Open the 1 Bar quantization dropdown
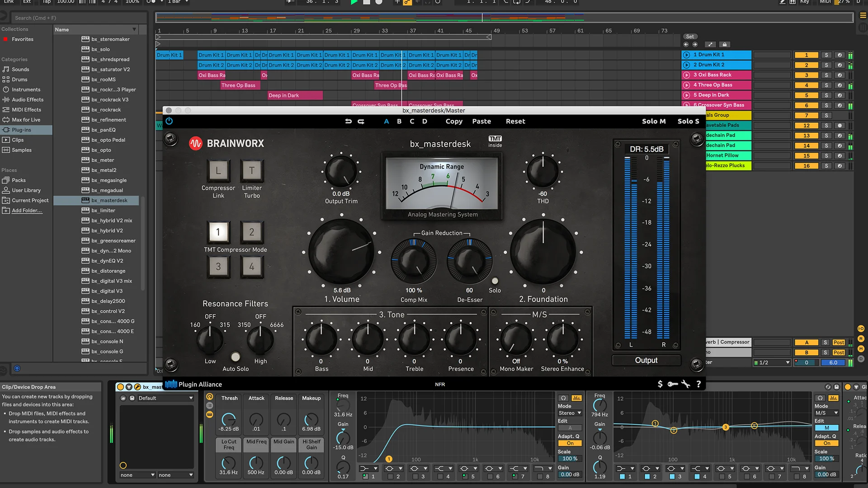The height and width of the screenshot is (488, 868). tap(178, 2)
